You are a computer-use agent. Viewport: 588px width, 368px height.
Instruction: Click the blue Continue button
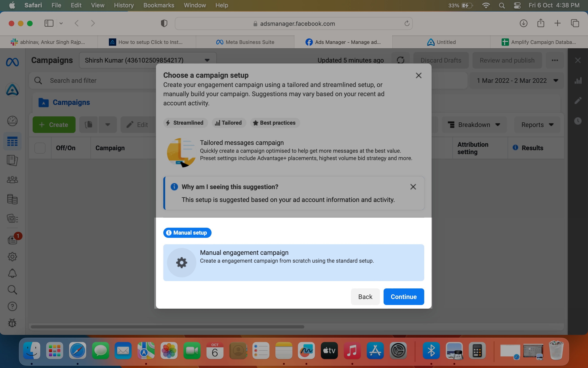coord(404,297)
